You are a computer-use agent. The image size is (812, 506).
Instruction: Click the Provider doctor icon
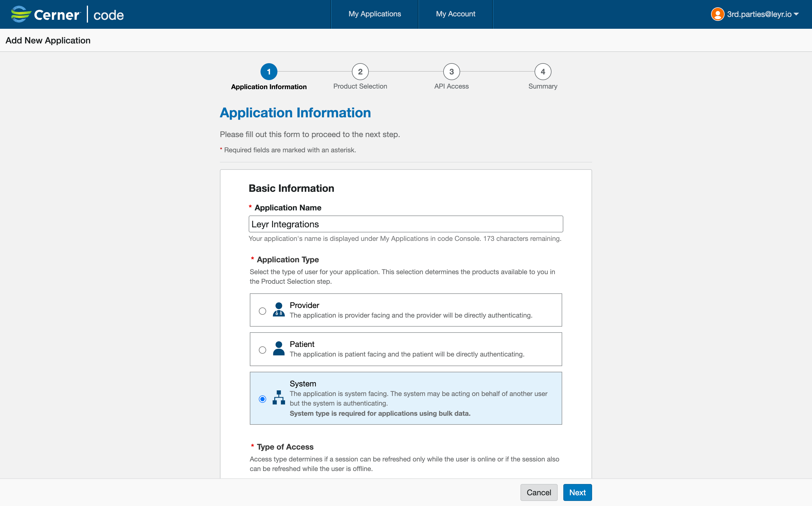tap(279, 310)
